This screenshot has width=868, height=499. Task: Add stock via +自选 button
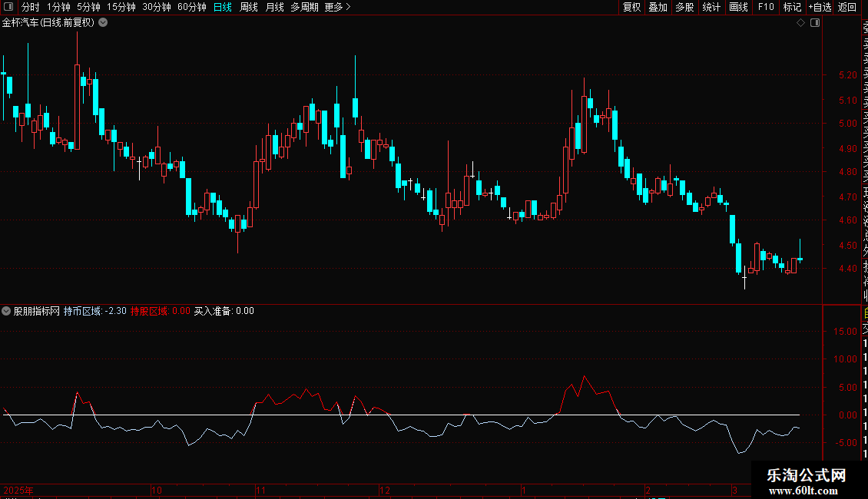click(820, 7)
